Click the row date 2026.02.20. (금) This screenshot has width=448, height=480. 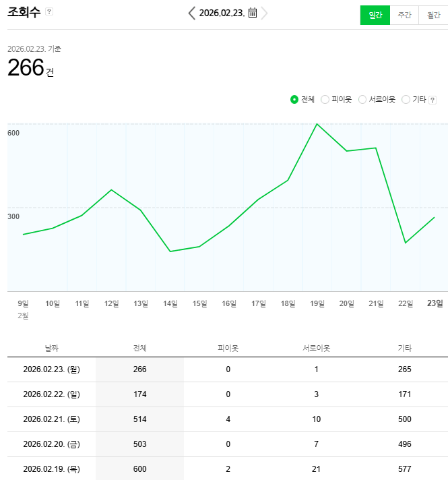tap(51, 444)
